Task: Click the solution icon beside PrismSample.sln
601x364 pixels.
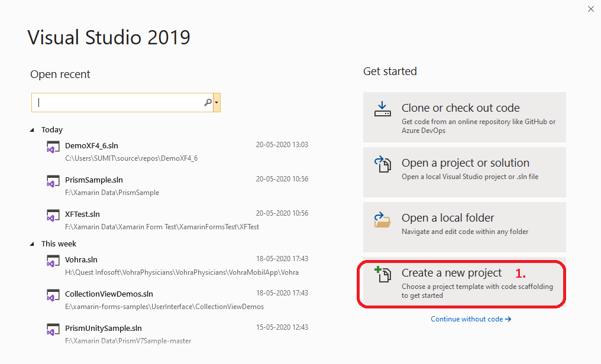Action: 53,180
